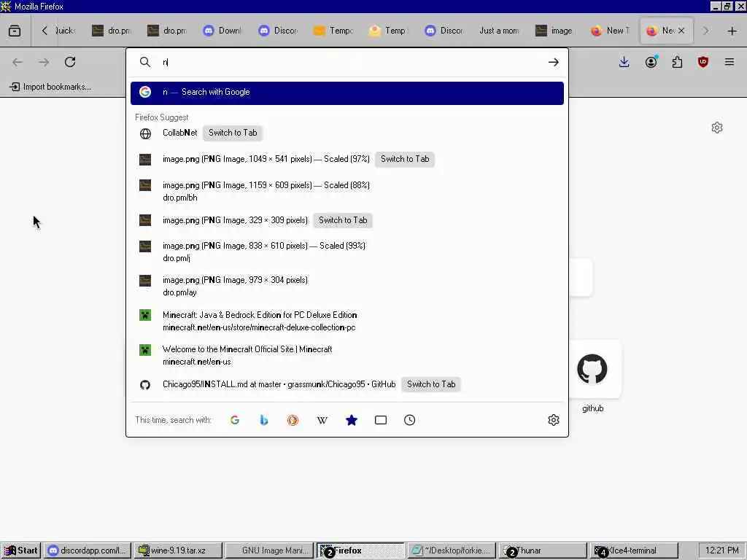Switch to Tab for 1049 × 541 image.png
Image resolution: width=747 pixels, height=560 pixels.
tap(404, 159)
